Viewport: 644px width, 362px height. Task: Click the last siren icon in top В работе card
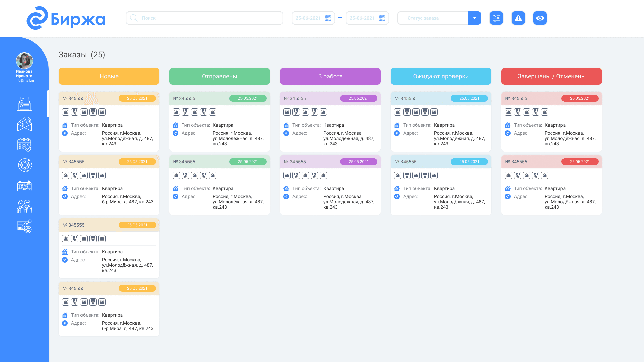coord(323,112)
